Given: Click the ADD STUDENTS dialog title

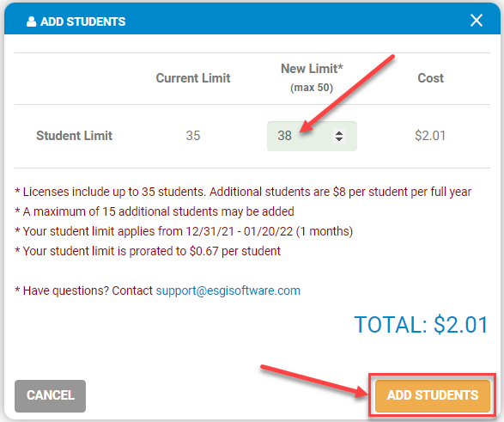Looking at the screenshot, I should [83, 21].
